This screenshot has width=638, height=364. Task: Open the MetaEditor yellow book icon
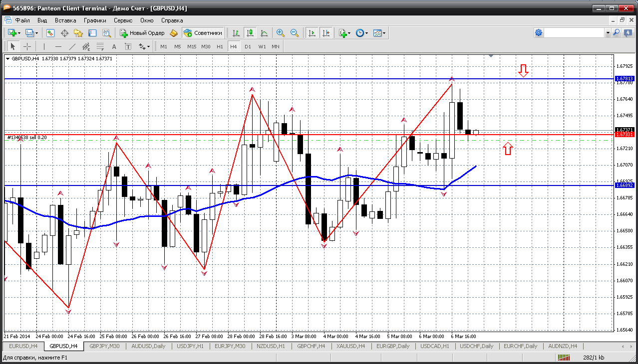(x=174, y=33)
